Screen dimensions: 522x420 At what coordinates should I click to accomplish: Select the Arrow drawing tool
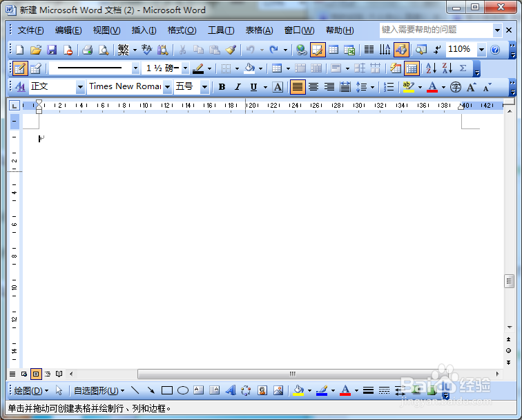(151, 390)
